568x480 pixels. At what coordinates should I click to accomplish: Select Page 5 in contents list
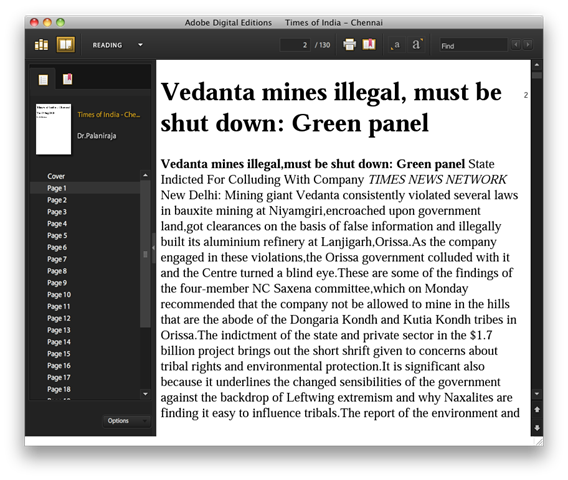coord(85,235)
